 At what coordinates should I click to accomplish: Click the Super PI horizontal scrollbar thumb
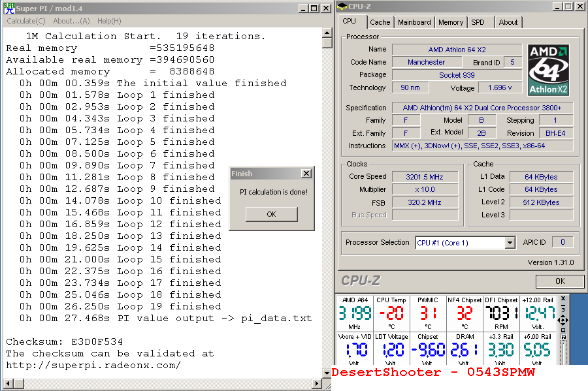coord(19,383)
